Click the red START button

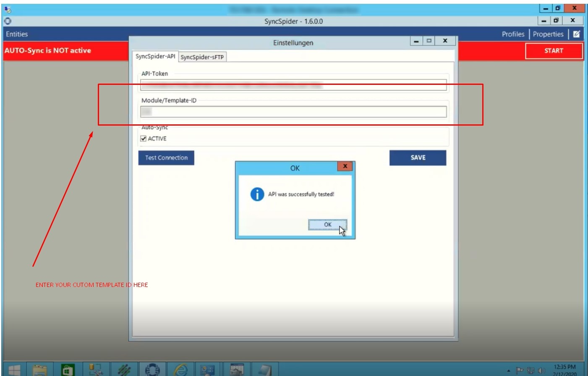pos(554,51)
